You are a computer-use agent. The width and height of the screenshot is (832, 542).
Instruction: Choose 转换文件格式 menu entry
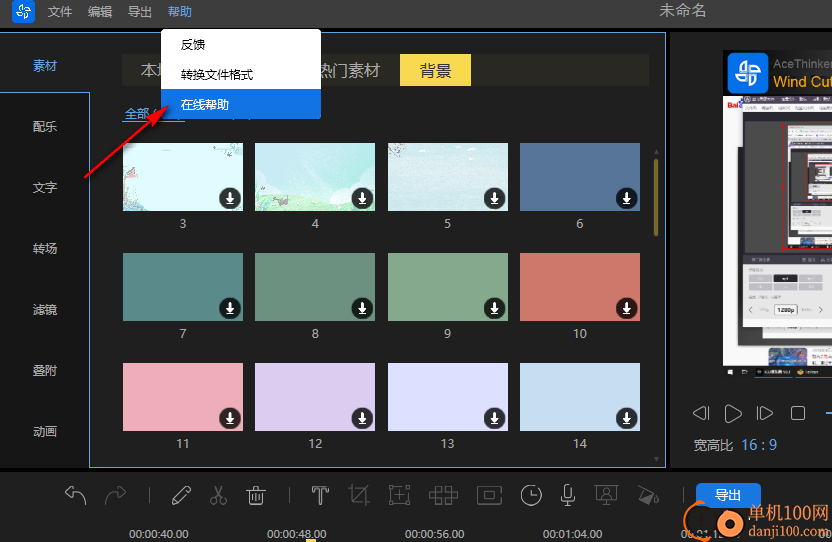[x=241, y=74]
